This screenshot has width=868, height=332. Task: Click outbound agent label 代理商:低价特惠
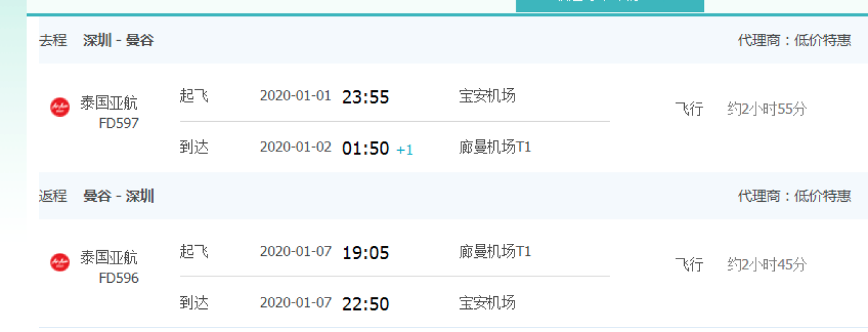(794, 40)
